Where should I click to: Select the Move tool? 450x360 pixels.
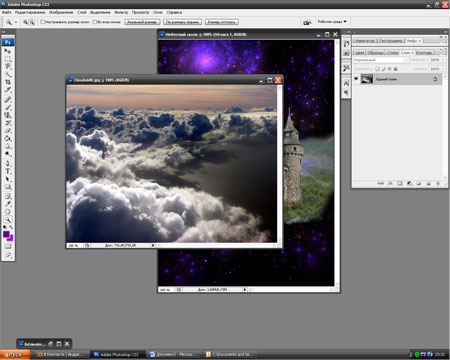(x=8, y=51)
